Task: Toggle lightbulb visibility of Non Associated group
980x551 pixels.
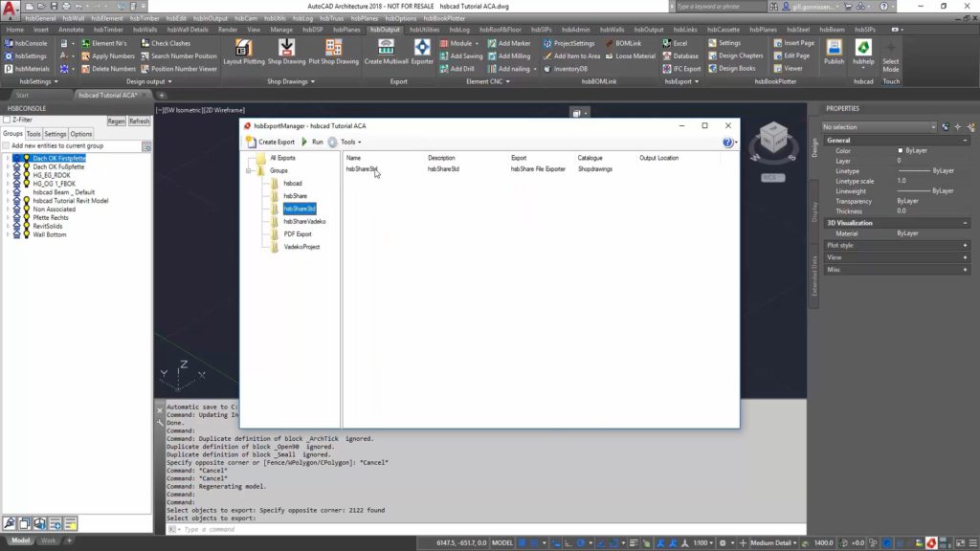Action: [x=26, y=209]
